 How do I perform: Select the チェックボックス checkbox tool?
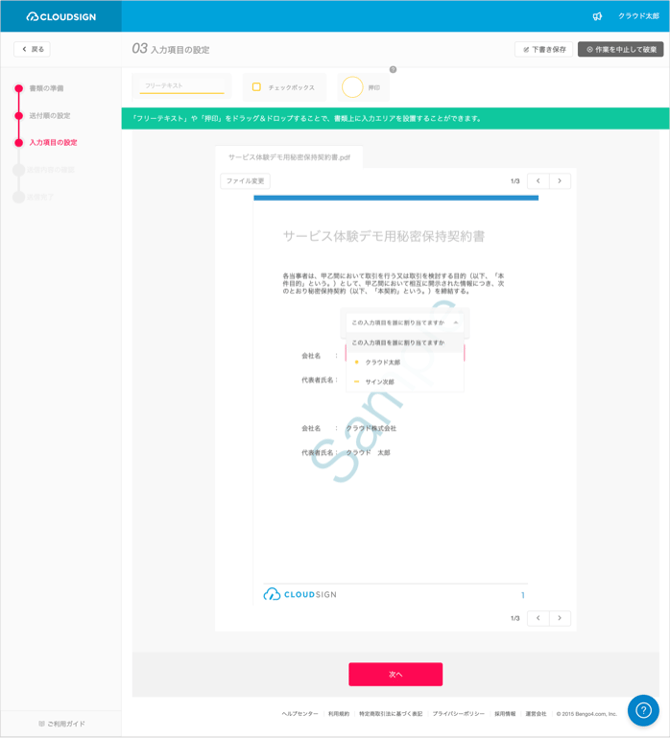coord(284,87)
